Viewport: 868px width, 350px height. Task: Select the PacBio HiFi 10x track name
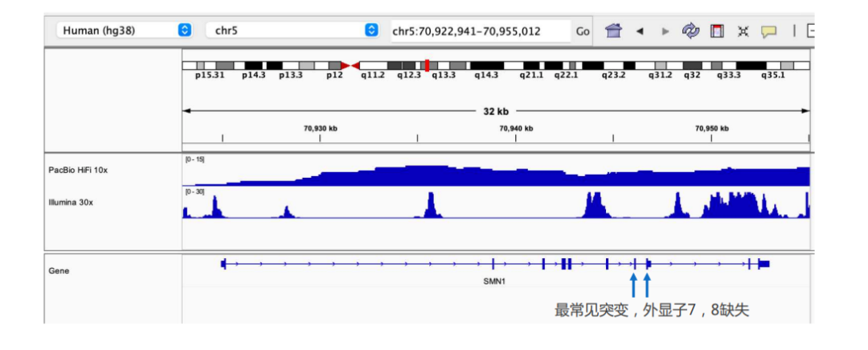(x=78, y=170)
